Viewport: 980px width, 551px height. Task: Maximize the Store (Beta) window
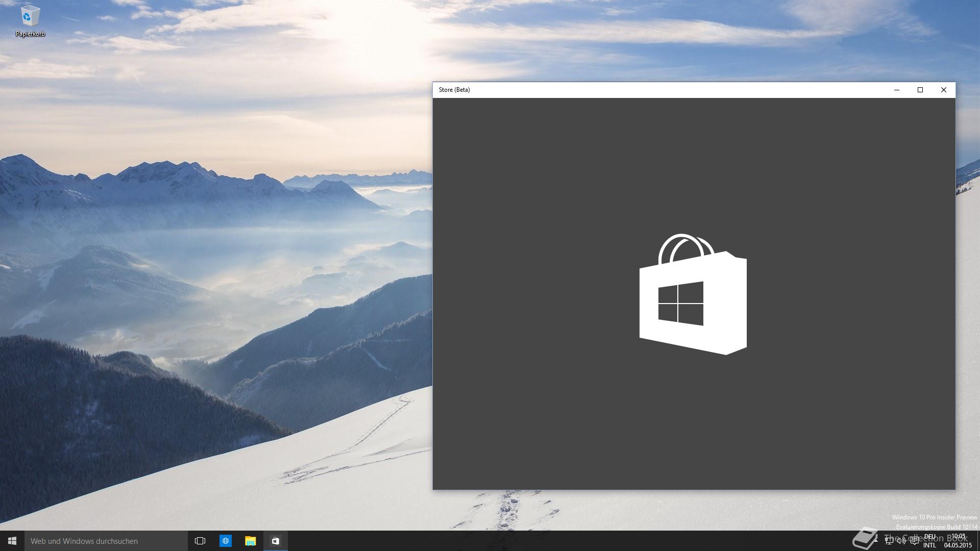pos(920,90)
